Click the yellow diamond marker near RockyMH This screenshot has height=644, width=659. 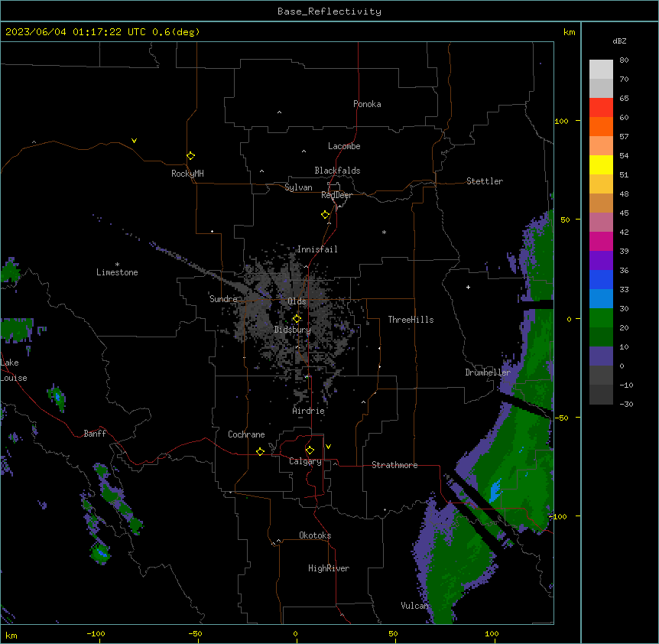[x=191, y=156]
